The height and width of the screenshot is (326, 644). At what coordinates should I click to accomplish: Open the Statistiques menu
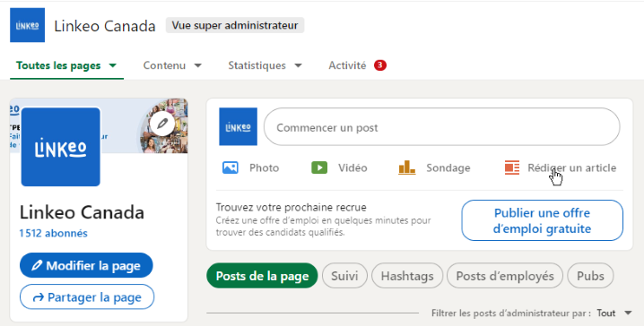click(x=265, y=65)
